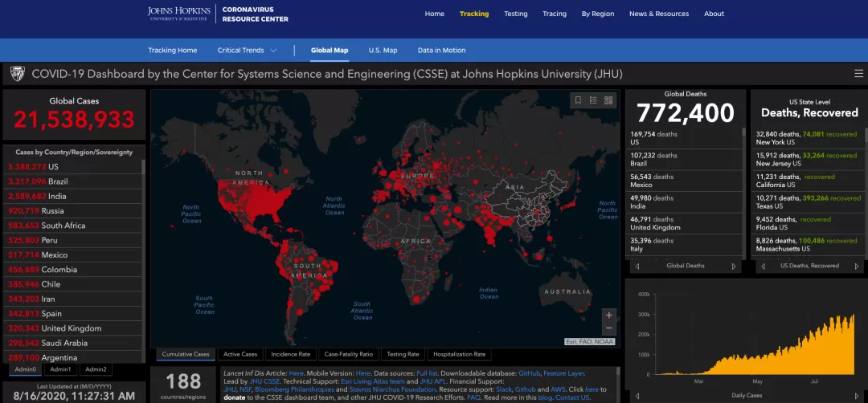Click the JHU shield logo in dashboard title
The width and height of the screenshot is (868, 403).
click(x=17, y=74)
